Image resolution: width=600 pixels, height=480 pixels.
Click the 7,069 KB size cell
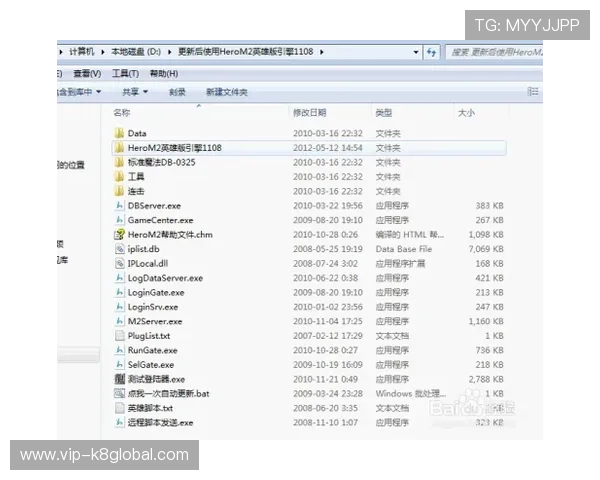click(x=486, y=249)
